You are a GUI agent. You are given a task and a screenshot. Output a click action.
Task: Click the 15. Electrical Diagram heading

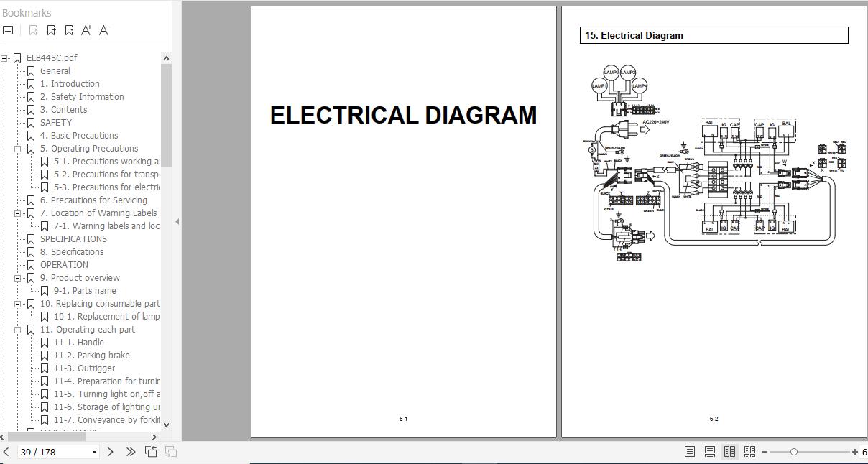(634, 35)
